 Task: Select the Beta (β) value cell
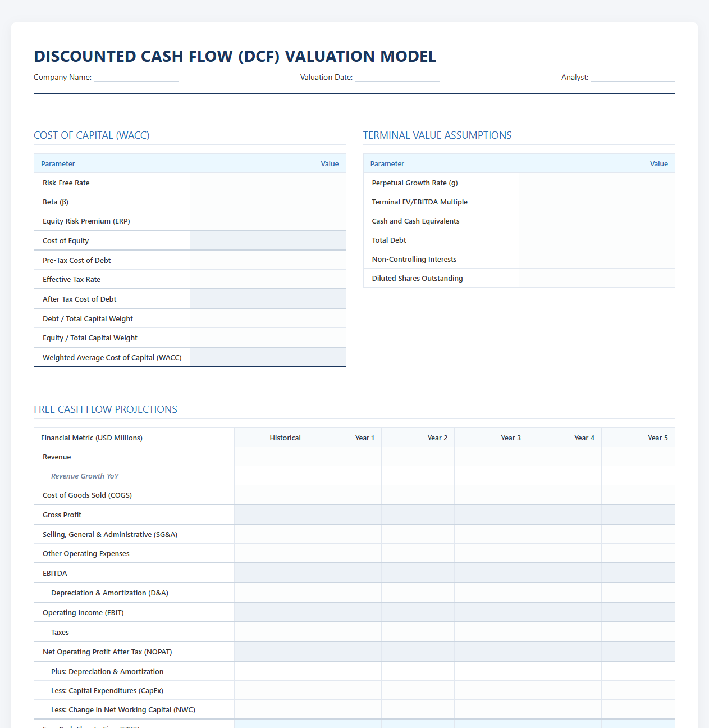pyautogui.click(x=268, y=202)
